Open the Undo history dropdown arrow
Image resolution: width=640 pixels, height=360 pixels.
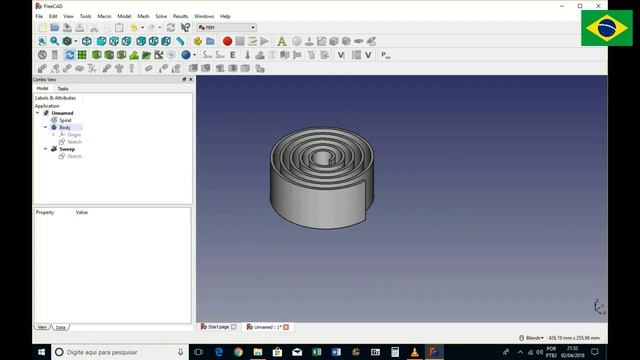pos(142,28)
